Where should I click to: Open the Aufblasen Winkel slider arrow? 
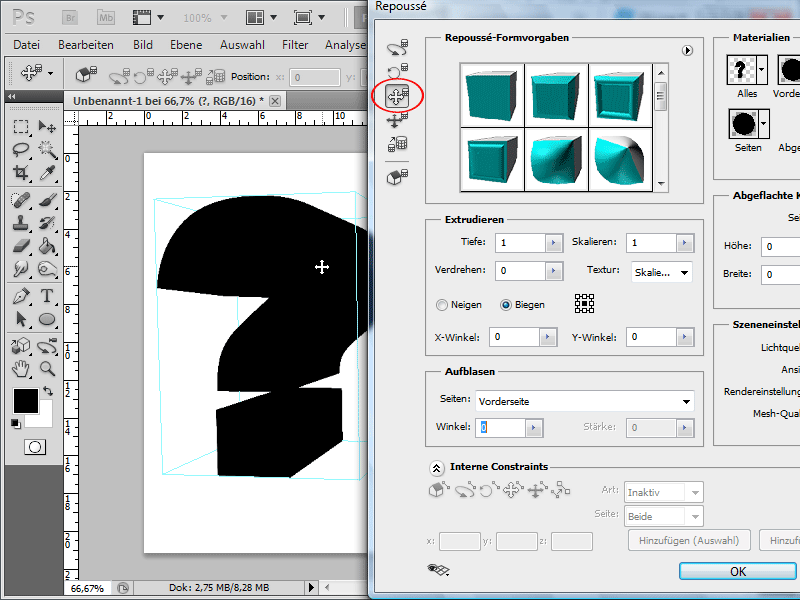click(x=534, y=428)
